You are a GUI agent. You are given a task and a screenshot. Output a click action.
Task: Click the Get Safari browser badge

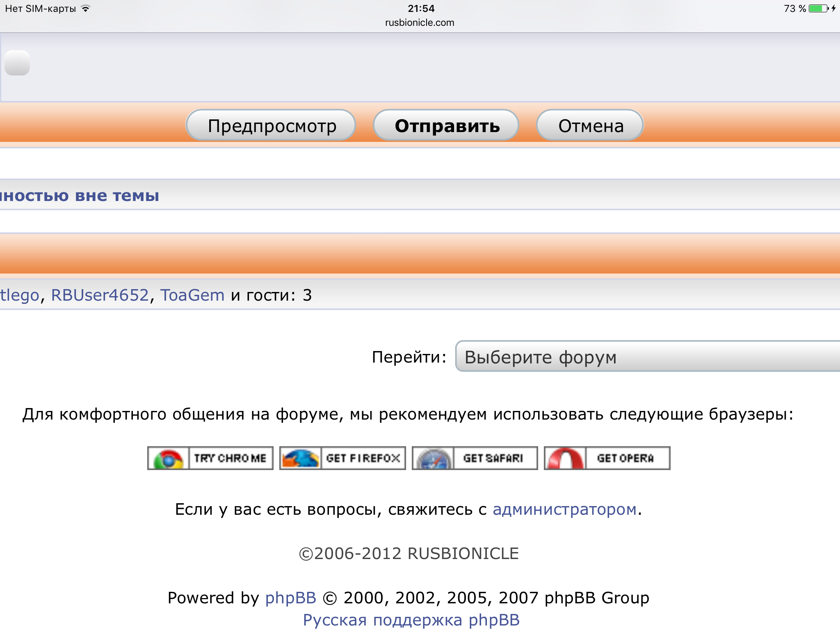click(475, 458)
